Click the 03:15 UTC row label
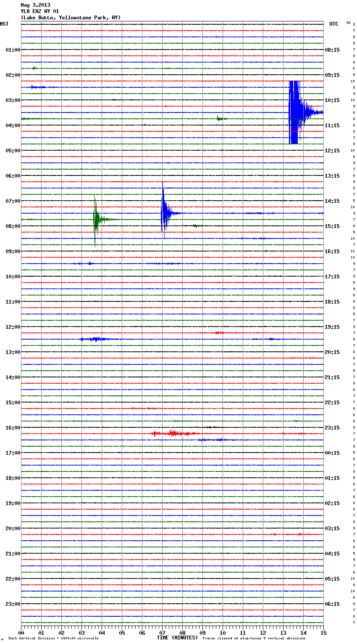The image size is (357, 644). [x=332, y=529]
